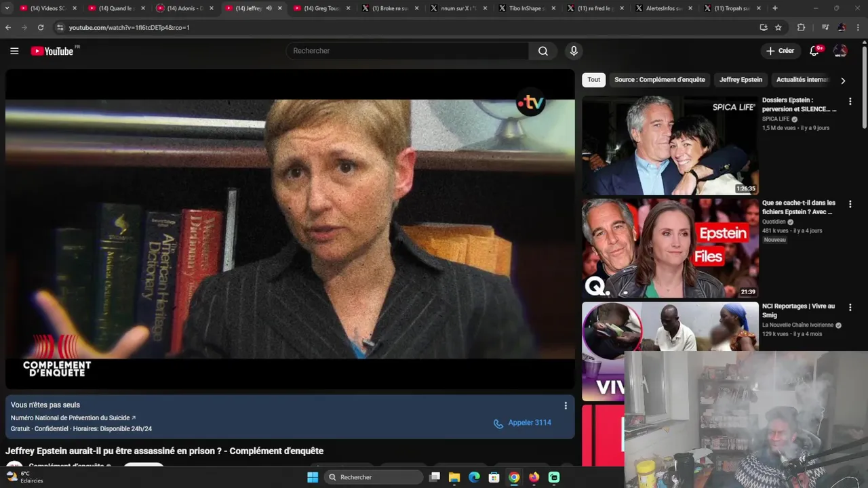Show more filter chips with the right arrow
This screenshot has height=488, width=868.
click(843, 80)
